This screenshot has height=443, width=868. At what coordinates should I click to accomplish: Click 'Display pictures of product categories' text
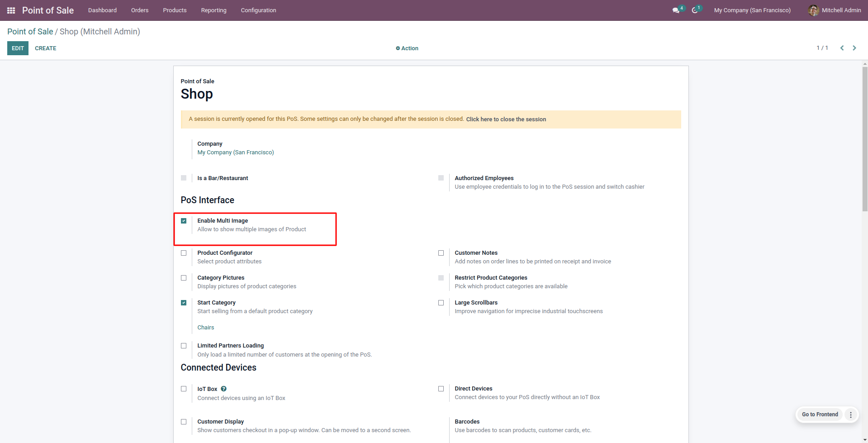pyautogui.click(x=247, y=286)
